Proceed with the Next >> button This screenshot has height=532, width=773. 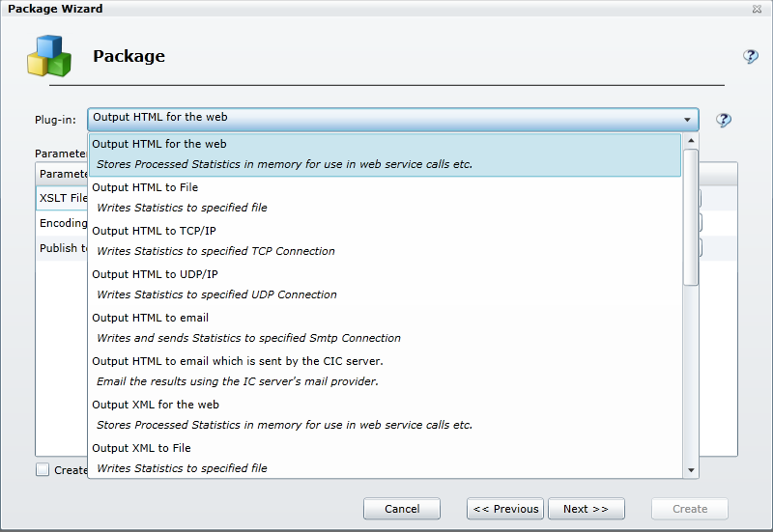586,509
